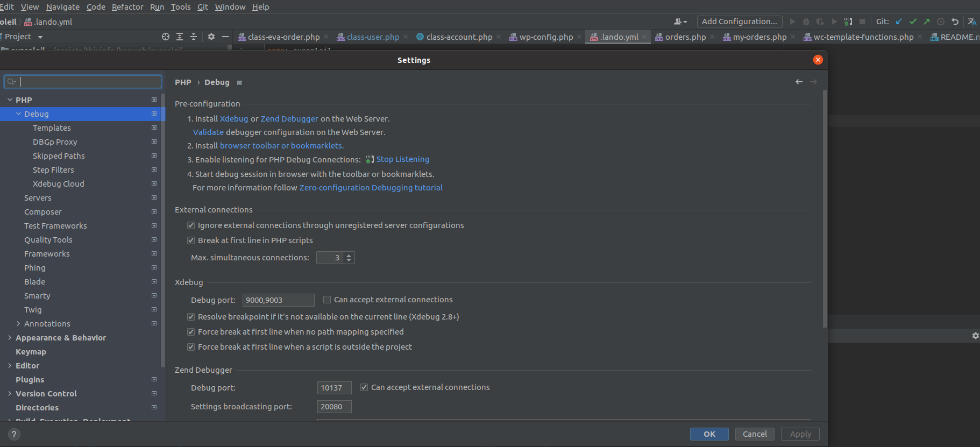This screenshot has height=447, width=980.
Task: Toggle Force break when script outside project
Action: tap(191, 347)
